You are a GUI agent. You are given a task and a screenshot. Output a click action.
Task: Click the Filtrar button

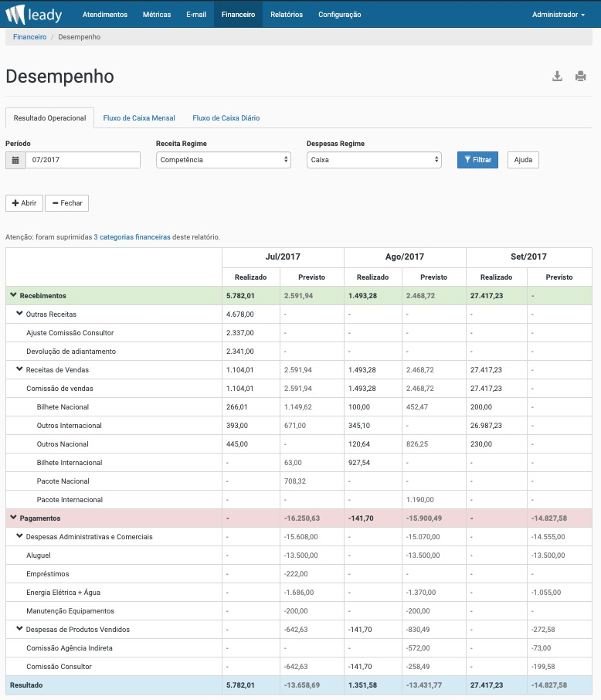(477, 160)
